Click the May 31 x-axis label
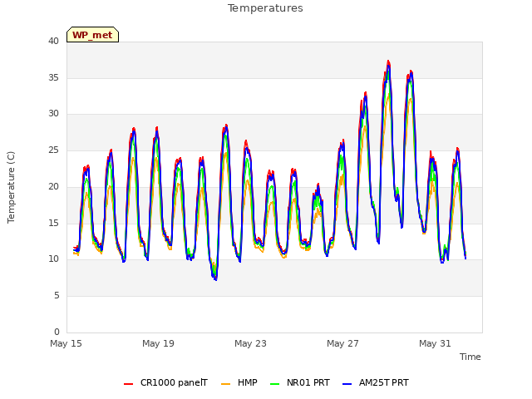 [435, 343]
